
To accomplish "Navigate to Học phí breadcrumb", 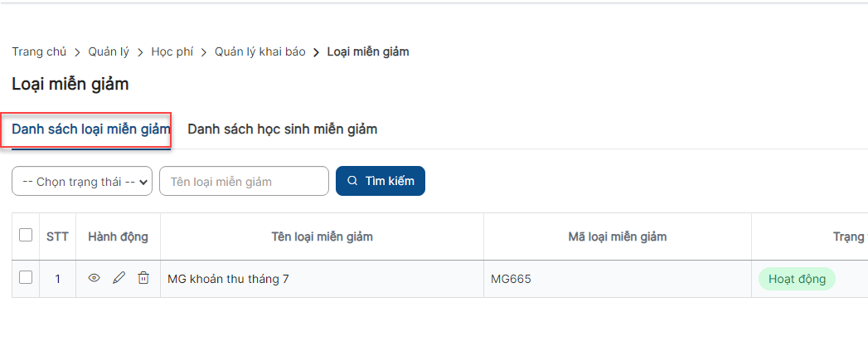I will pyautogui.click(x=172, y=52).
